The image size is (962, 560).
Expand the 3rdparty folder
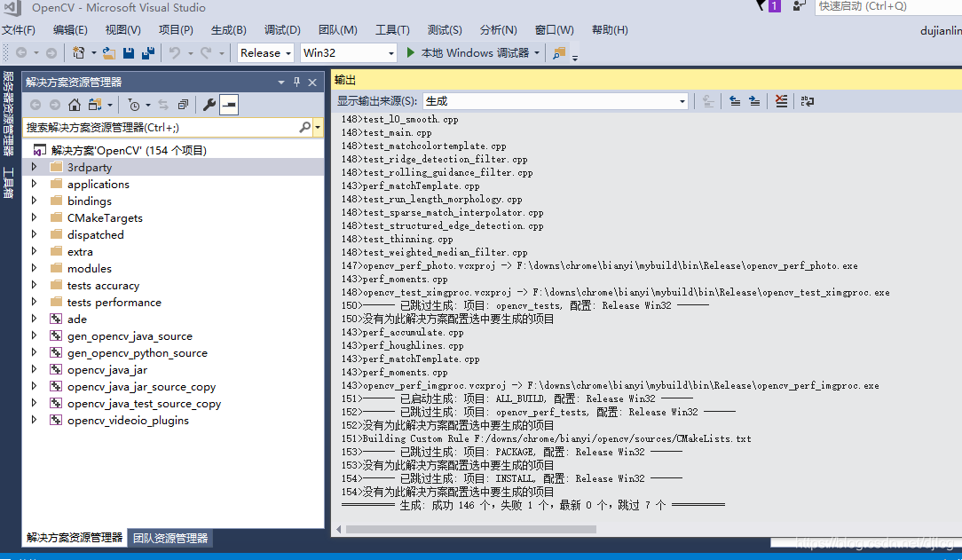click(35, 167)
